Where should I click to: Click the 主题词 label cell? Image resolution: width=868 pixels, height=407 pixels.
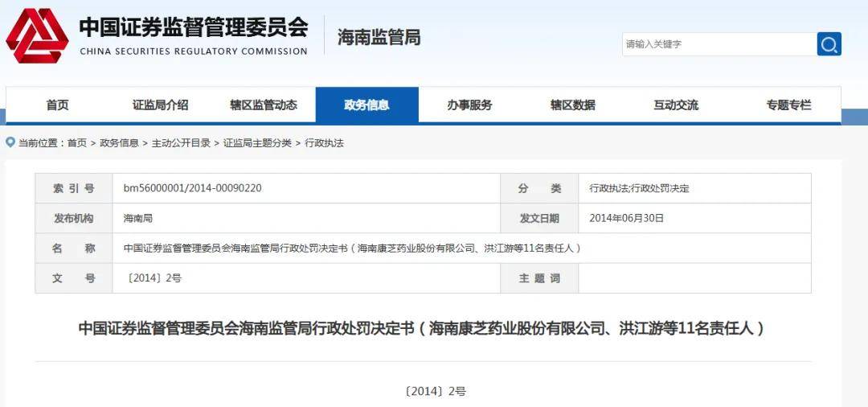(x=539, y=278)
